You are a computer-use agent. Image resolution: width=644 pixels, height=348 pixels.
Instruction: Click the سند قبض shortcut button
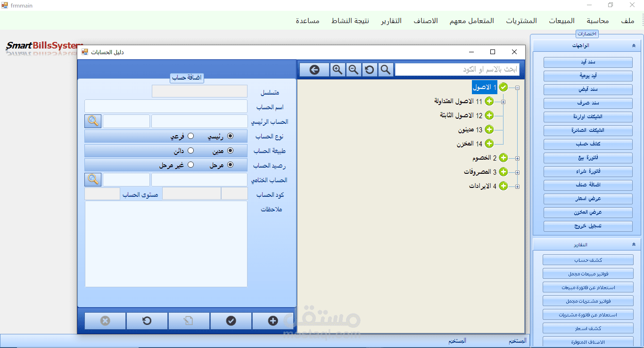pyautogui.click(x=588, y=89)
